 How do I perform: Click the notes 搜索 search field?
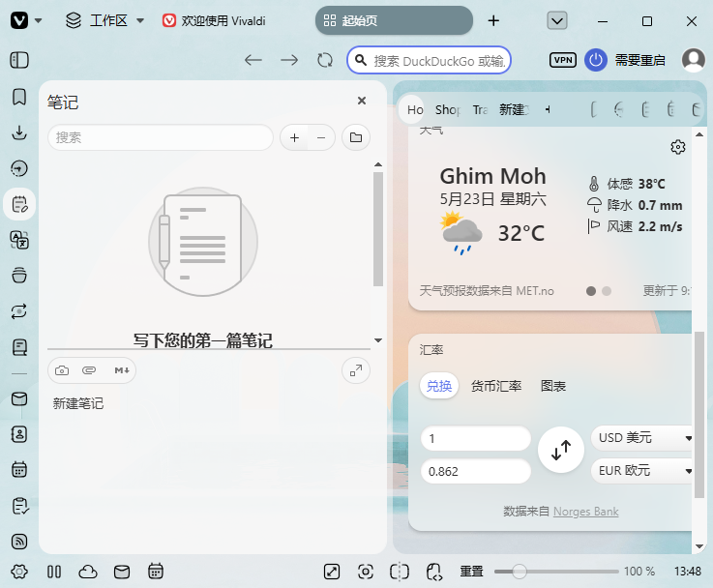pos(160,137)
